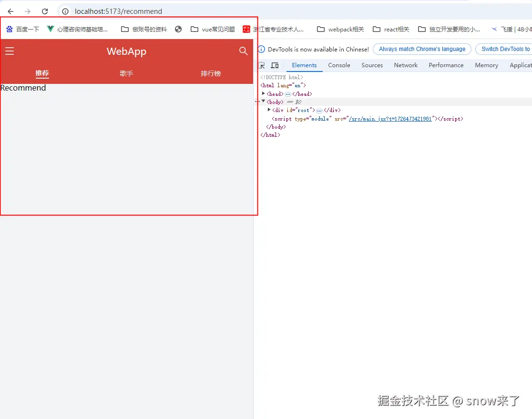The width and height of the screenshot is (532, 419).
Task: Click the site info icon in address bar
Action: tap(65, 11)
